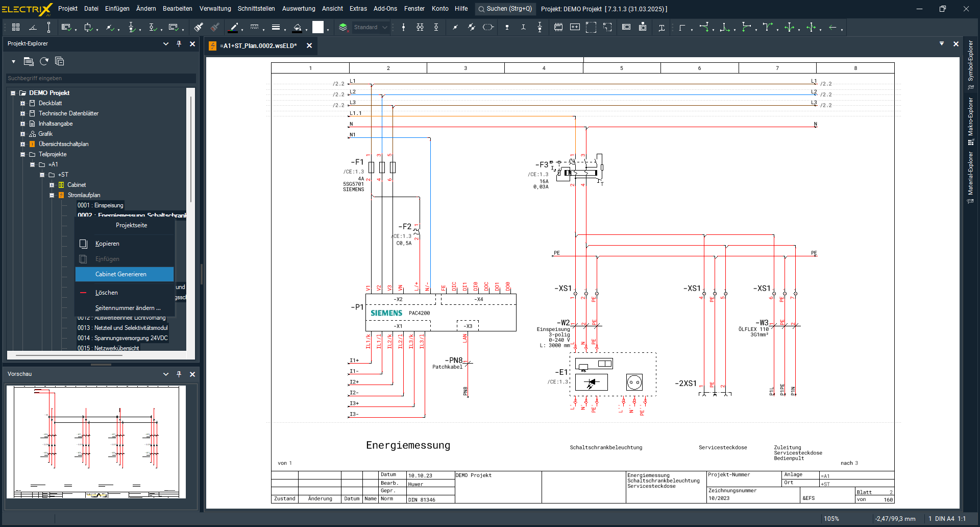Expand the Technische Datenblätter node
Screen dimensions: 980x527
click(x=22, y=113)
